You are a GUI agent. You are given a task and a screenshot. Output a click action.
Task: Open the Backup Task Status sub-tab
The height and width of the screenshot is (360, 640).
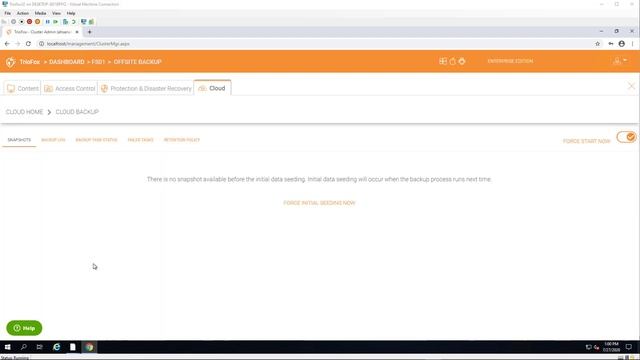coord(96,140)
